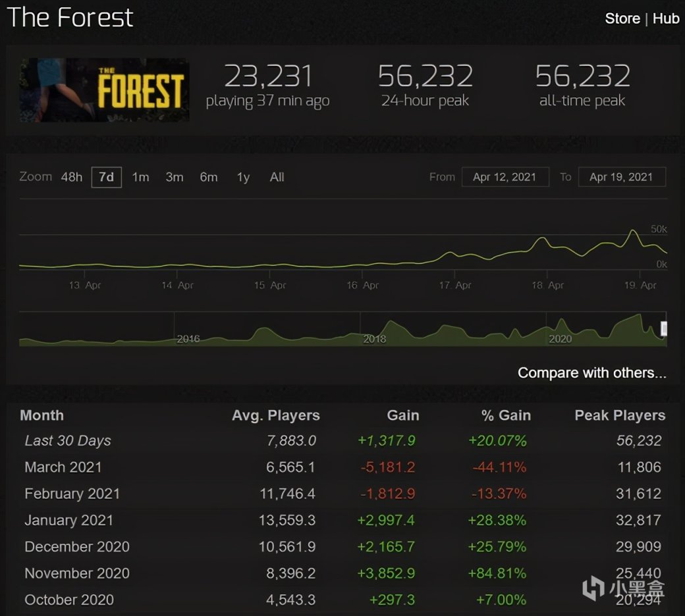Select the January 2021 row label
Viewport: 685px width, 616px height.
coord(68,521)
